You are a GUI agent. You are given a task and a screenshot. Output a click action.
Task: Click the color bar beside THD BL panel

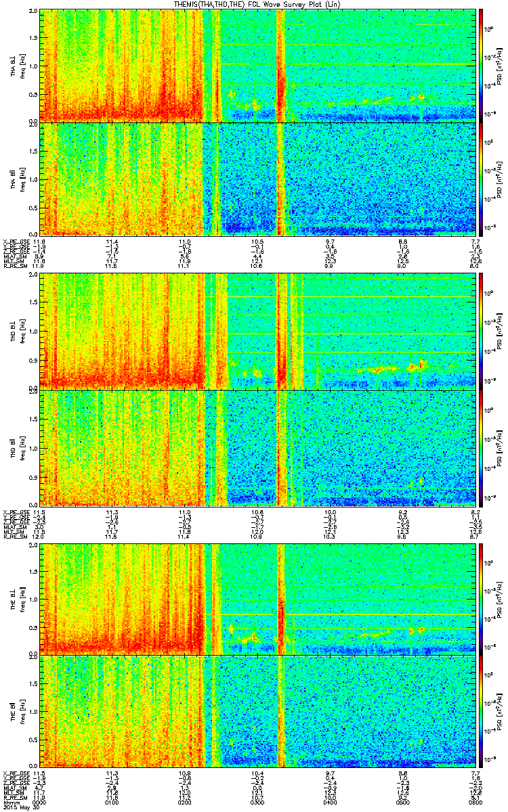pyautogui.click(x=482, y=331)
